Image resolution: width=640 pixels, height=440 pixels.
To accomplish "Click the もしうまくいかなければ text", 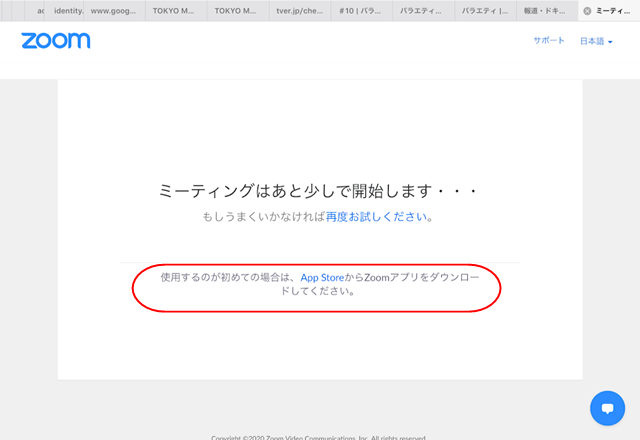I will pyautogui.click(x=264, y=217).
